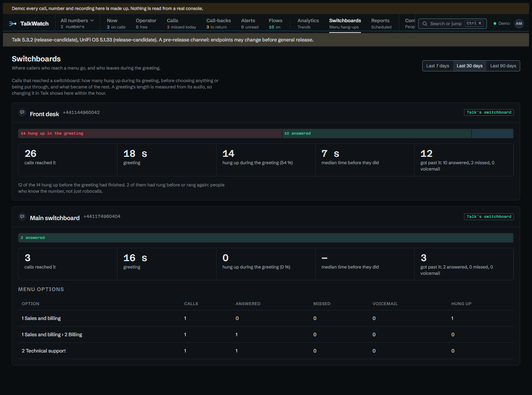This screenshot has width=532, height=395.
Task: Click Front desk's Talk's switchboard badge
Action: pos(489,112)
